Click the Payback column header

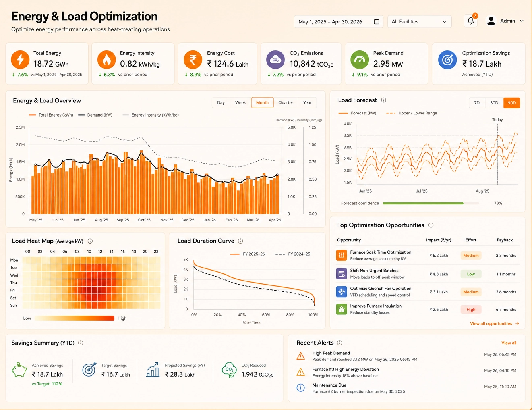coord(505,240)
